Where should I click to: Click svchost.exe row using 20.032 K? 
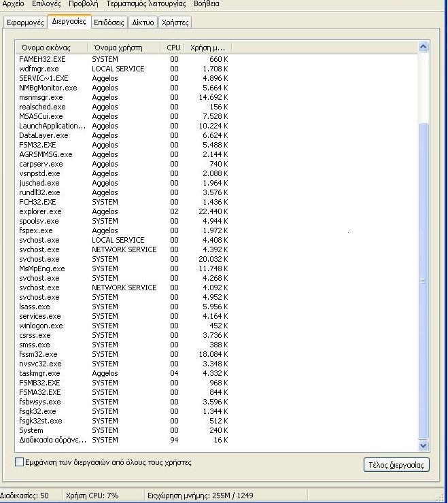coord(123,259)
